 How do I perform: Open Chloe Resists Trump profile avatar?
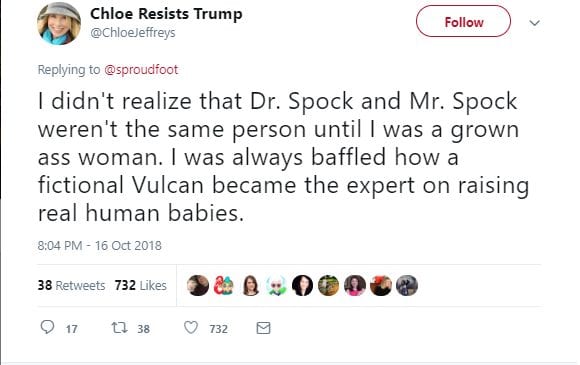click(59, 23)
